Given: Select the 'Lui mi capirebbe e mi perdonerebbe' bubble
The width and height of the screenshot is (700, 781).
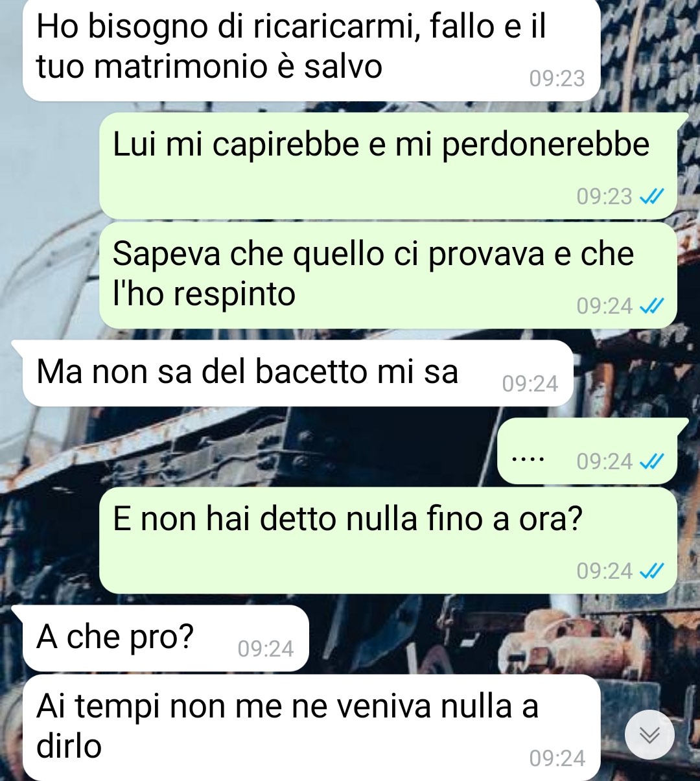Looking at the screenshot, I should pyautogui.click(x=388, y=166).
